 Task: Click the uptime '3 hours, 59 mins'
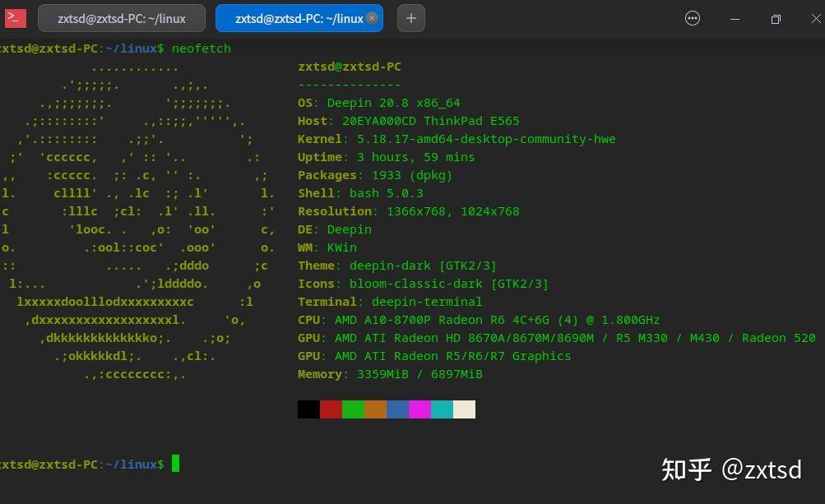point(415,157)
